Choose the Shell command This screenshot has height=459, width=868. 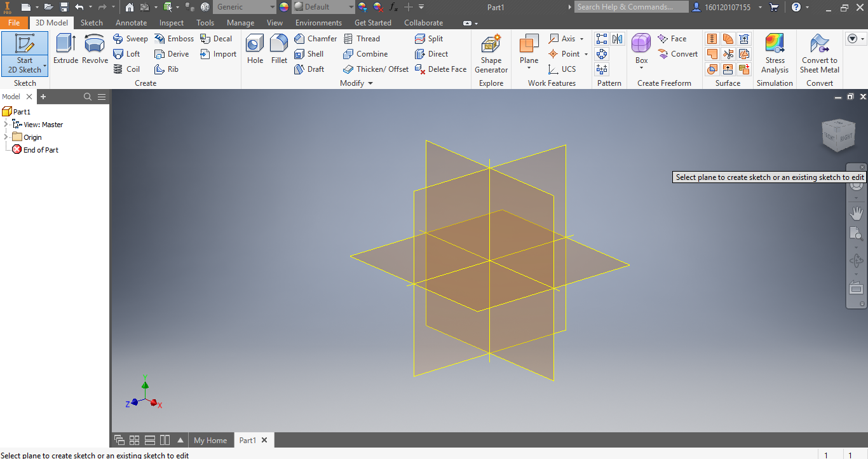(309, 54)
